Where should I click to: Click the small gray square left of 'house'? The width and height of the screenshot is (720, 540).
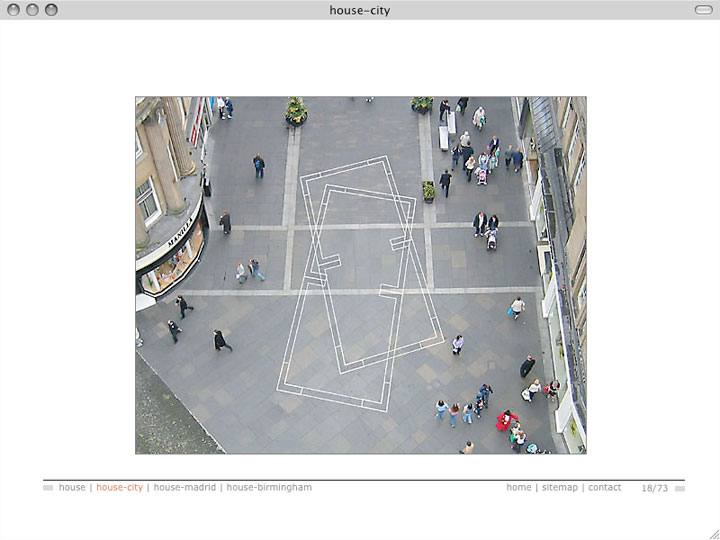(x=48, y=489)
